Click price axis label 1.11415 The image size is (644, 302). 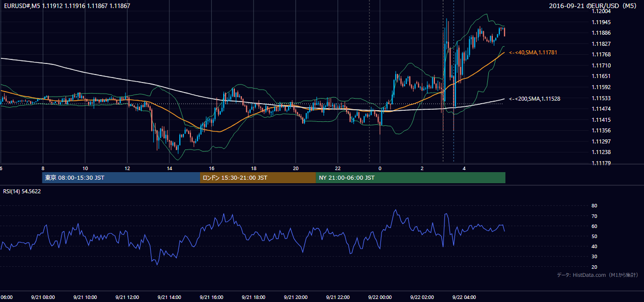coord(602,120)
